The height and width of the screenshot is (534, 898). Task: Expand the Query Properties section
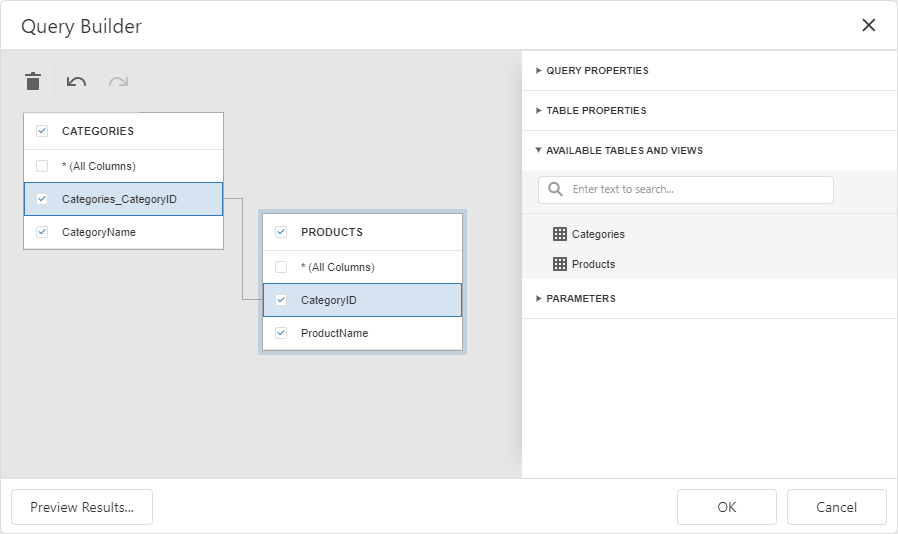(x=597, y=71)
